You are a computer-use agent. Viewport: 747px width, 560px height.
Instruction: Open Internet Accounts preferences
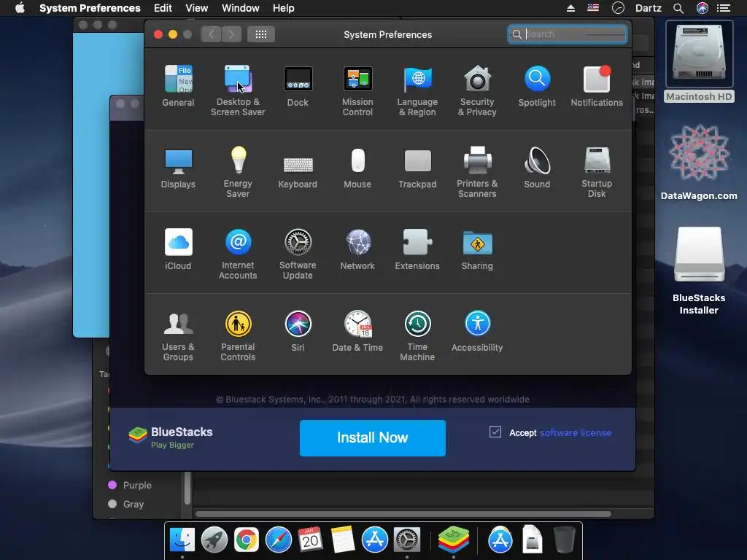click(238, 254)
